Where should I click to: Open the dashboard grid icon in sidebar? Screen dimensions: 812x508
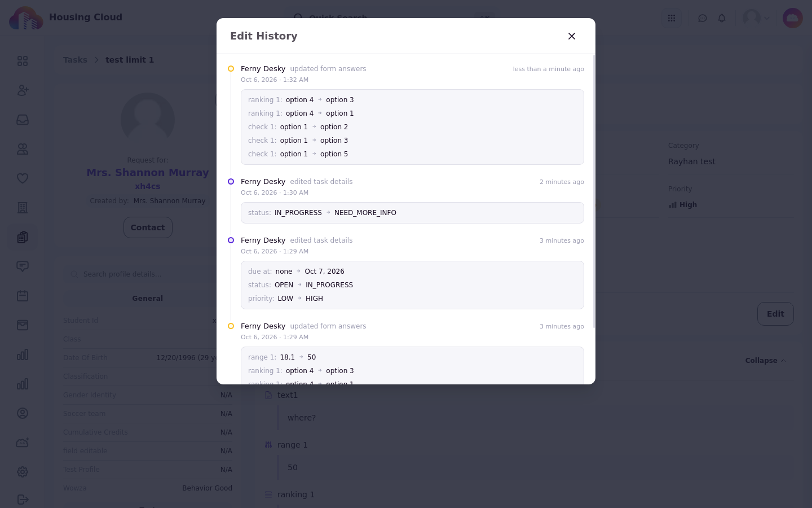click(x=23, y=61)
